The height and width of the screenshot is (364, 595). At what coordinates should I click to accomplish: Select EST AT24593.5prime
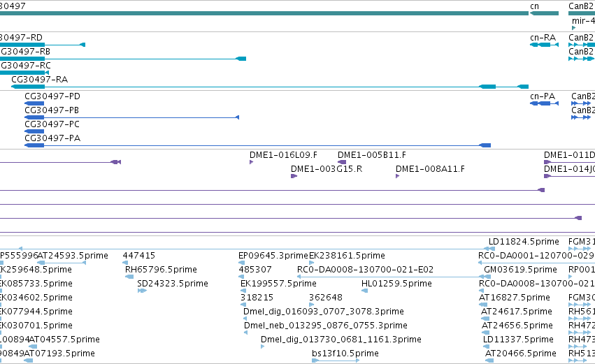(62, 263)
